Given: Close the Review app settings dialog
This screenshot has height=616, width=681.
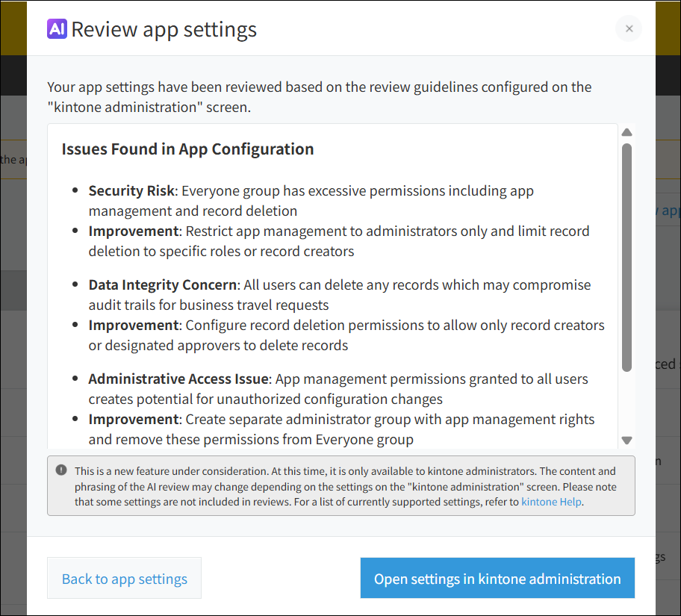Looking at the screenshot, I should 629,28.
